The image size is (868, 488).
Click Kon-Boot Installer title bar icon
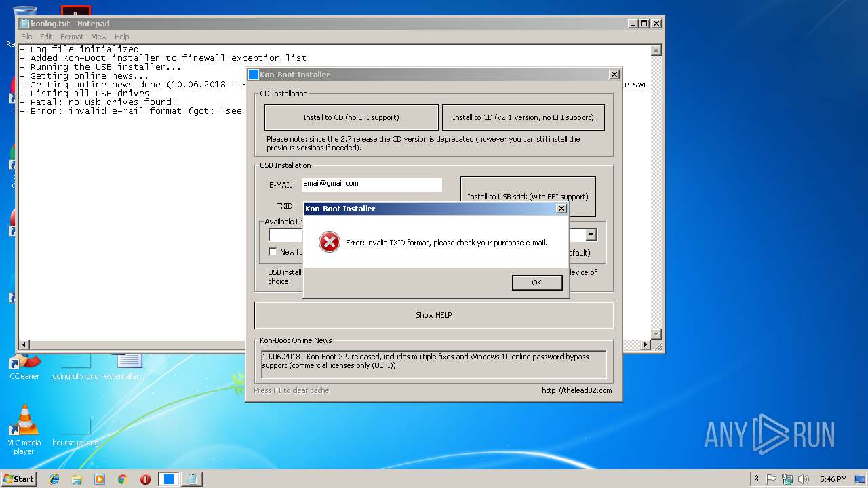[254, 75]
